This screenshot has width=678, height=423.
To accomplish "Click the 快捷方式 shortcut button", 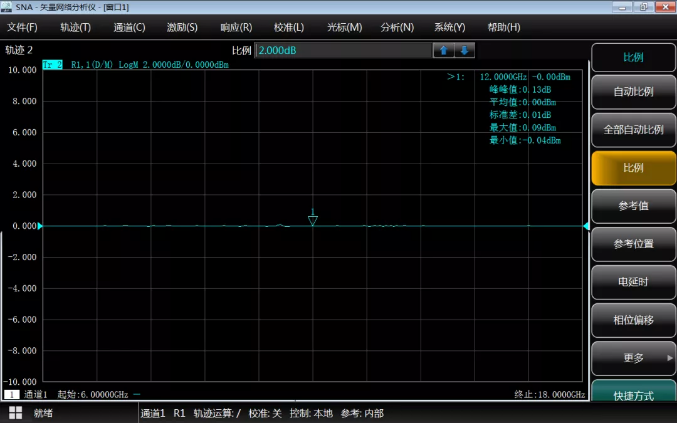I will click(x=633, y=396).
